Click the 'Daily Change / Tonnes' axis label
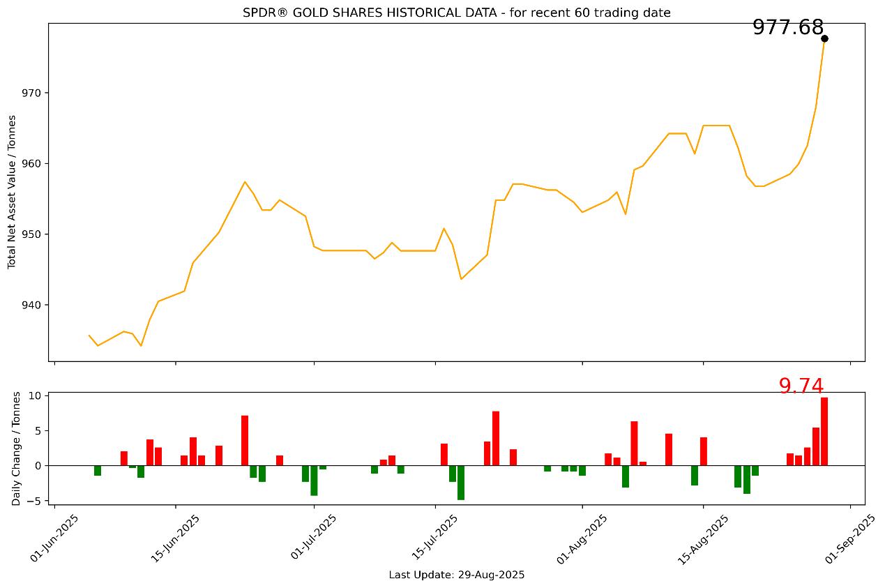The image size is (885, 588). (x=16, y=448)
